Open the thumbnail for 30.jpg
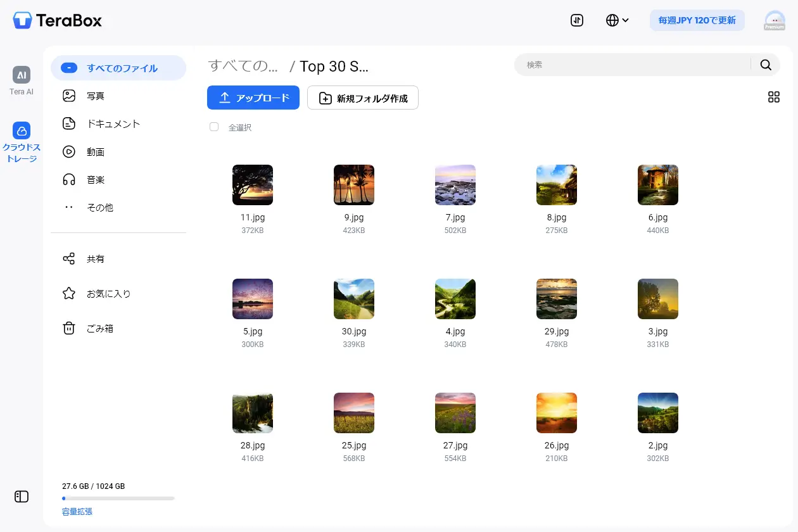Screen dimensions: 798x532 (x=354, y=298)
